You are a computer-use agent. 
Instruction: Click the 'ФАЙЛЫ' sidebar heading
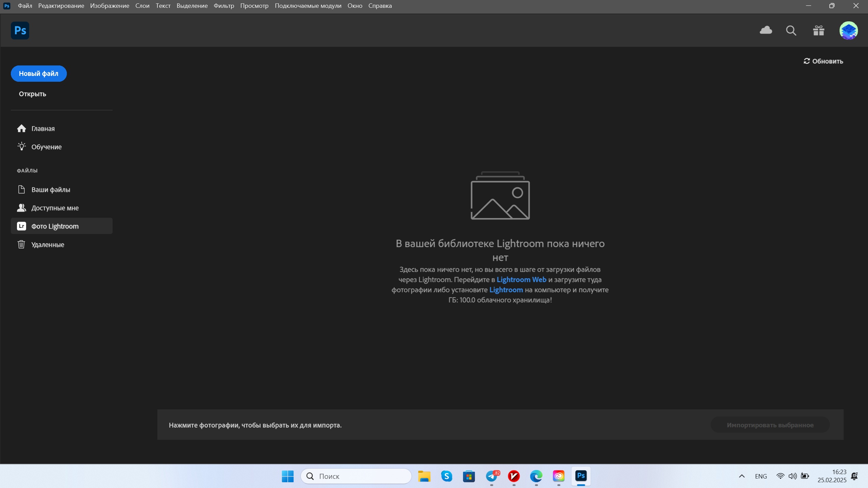click(x=27, y=171)
